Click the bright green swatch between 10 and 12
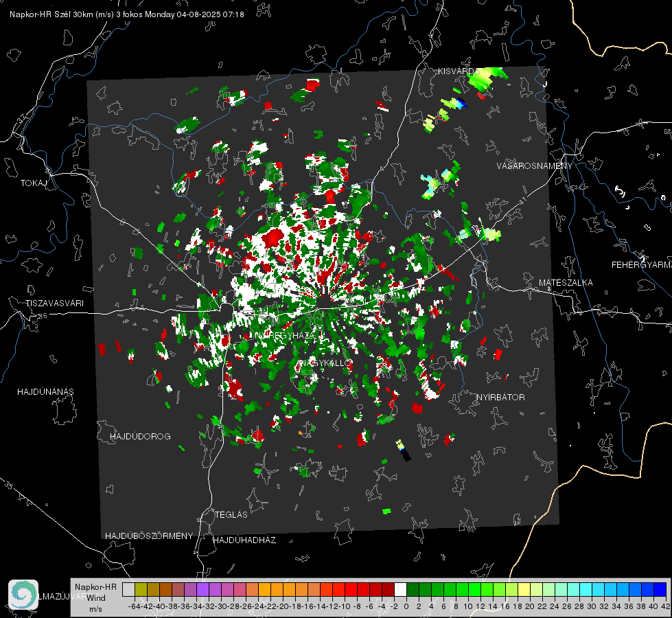The width and height of the screenshot is (672, 618). point(474,589)
